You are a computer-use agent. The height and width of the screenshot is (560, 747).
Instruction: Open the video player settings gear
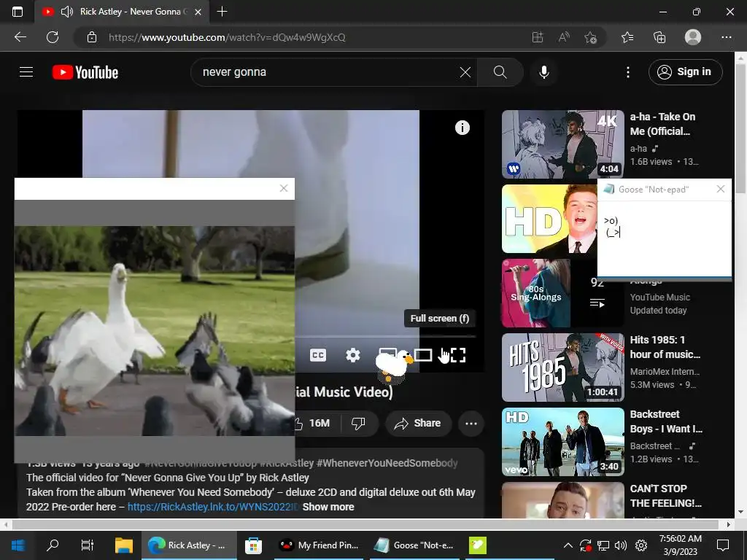tap(353, 355)
